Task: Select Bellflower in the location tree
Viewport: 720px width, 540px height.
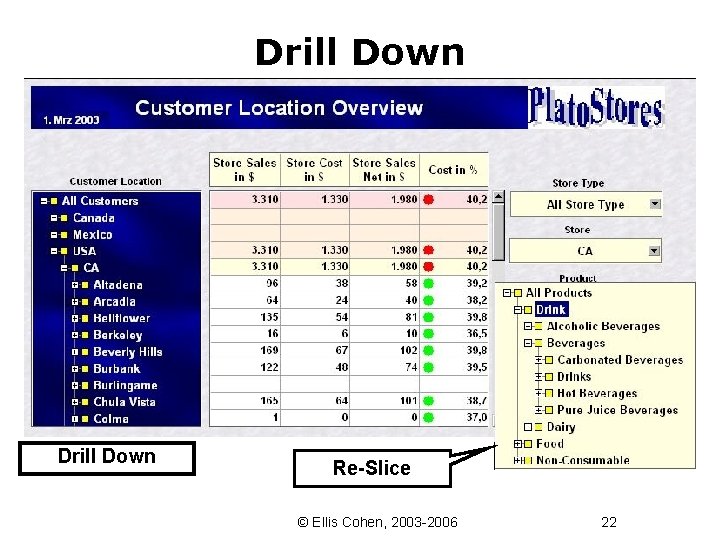Action: [x=122, y=318]
